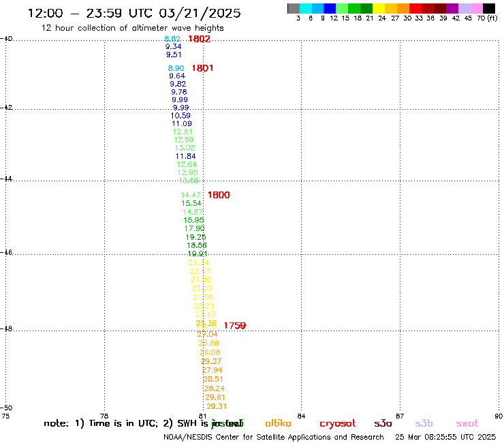This screenshot has width=504, height=443.
Task: Click the wave height value 27.04
Action: [207, 334]
